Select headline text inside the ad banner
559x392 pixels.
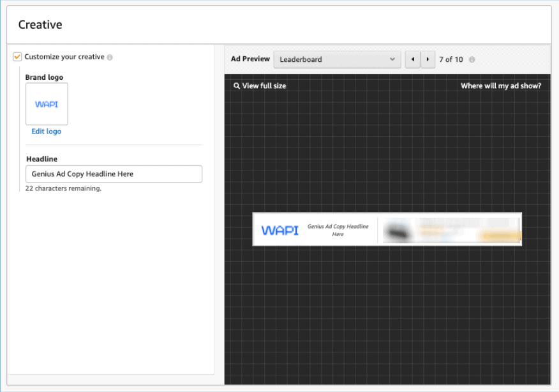[338, 230]
